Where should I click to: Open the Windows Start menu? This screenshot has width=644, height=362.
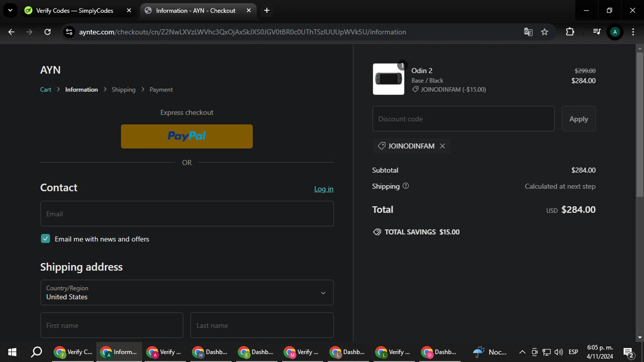click(12, 352)
